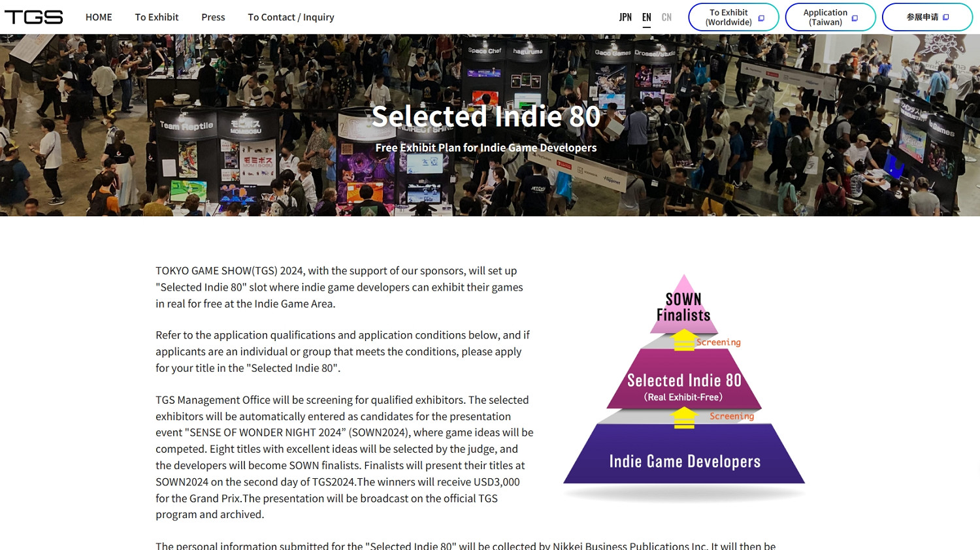Click the TGS logo

(x=34, y=17)
